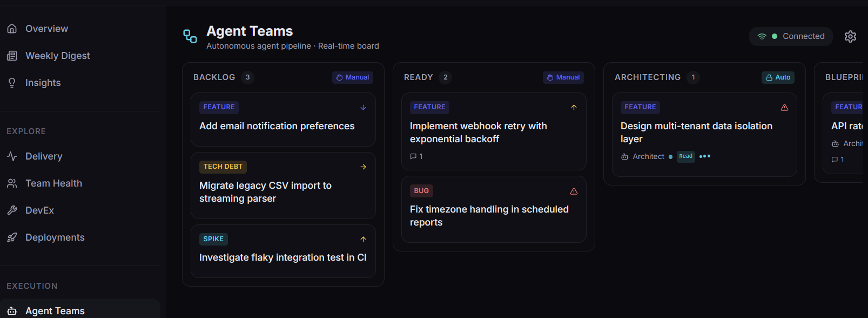This screenshot has width=868, height=318.
Task: Click the Read status badge
Action: pos(686,156)
